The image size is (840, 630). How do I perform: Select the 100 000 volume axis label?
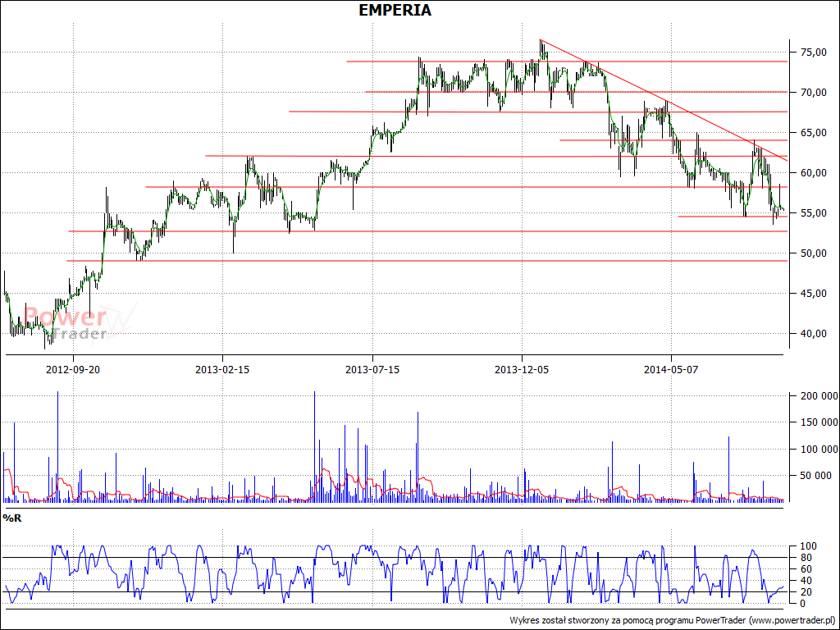coord(819,450)
